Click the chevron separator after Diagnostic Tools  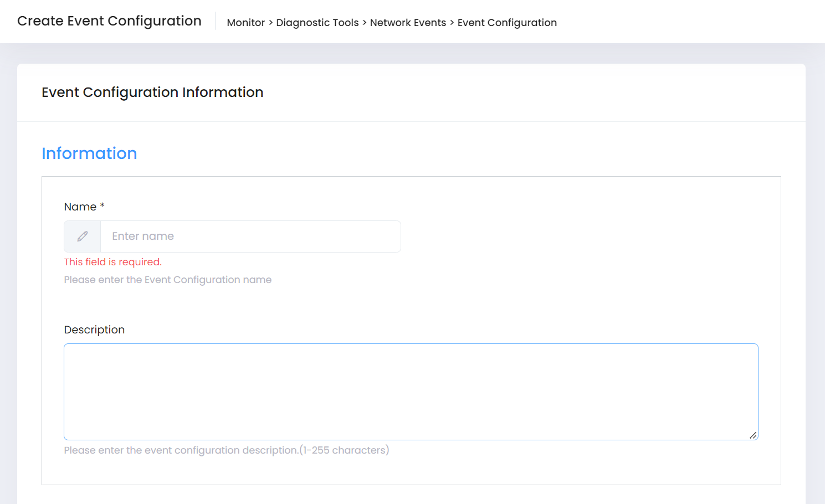[364, 23]
